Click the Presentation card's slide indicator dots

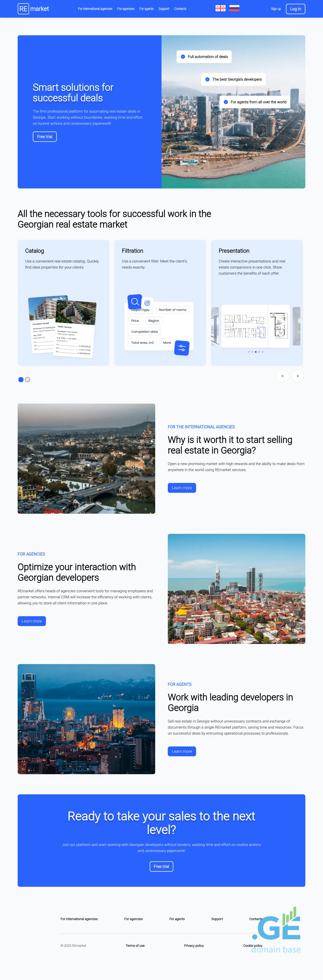[255, 352]
